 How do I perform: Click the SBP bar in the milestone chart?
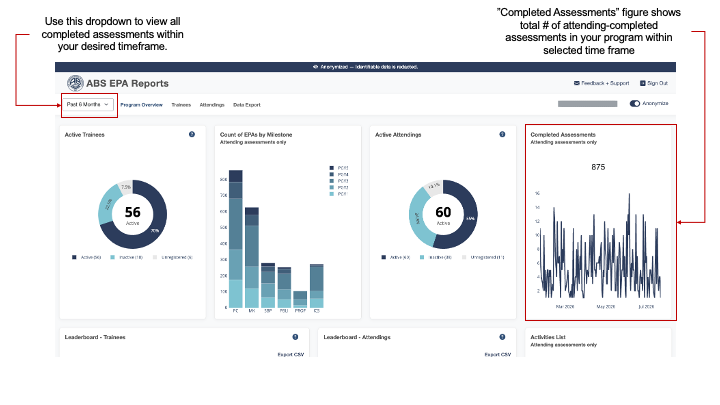click(268, 285)
